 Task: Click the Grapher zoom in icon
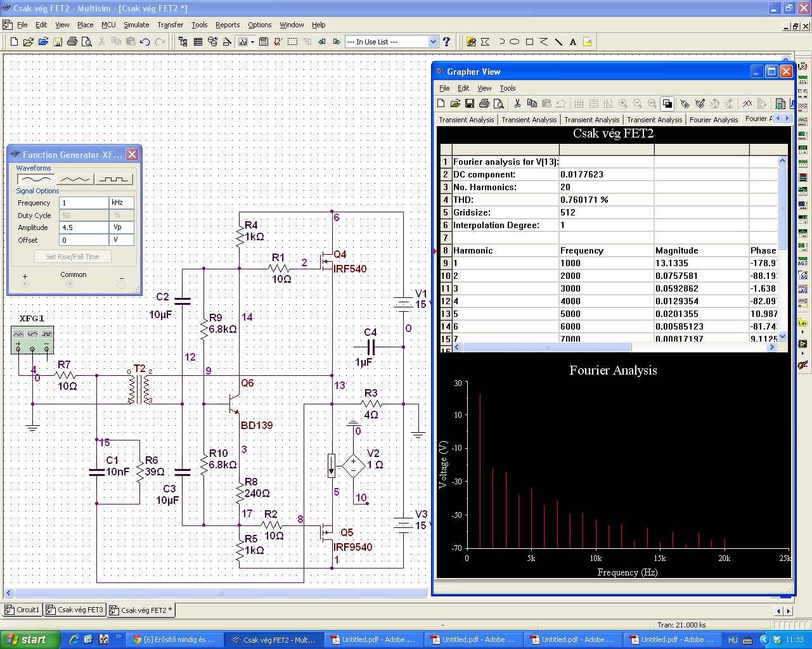[x=623, y=103]
